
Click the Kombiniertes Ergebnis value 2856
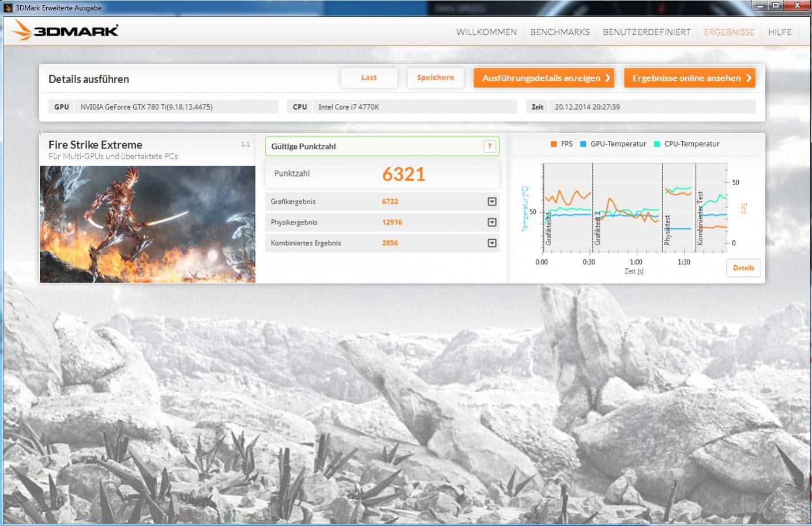[x=390, y=243]
